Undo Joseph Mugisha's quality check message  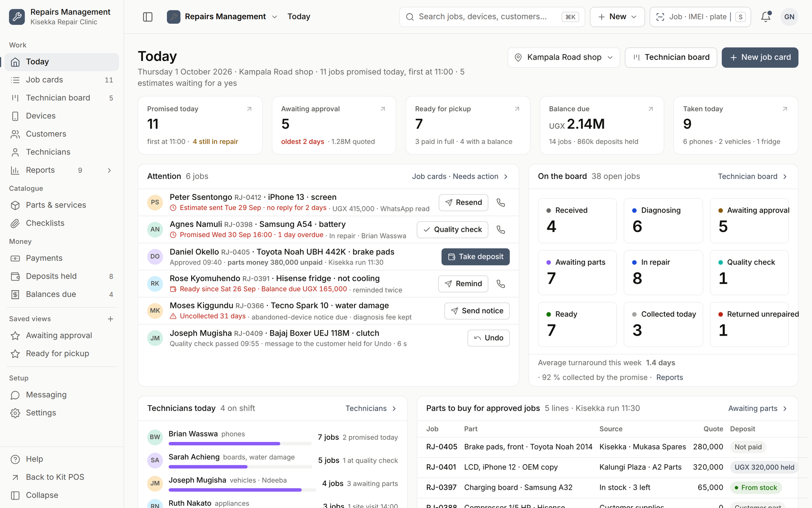[488, 338]
